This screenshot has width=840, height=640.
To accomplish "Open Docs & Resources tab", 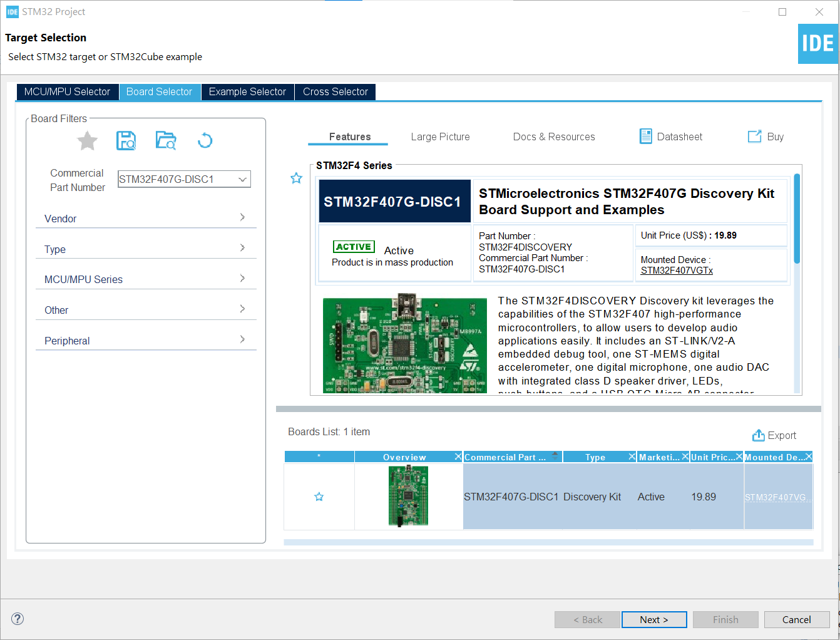I will pos(554,137).
